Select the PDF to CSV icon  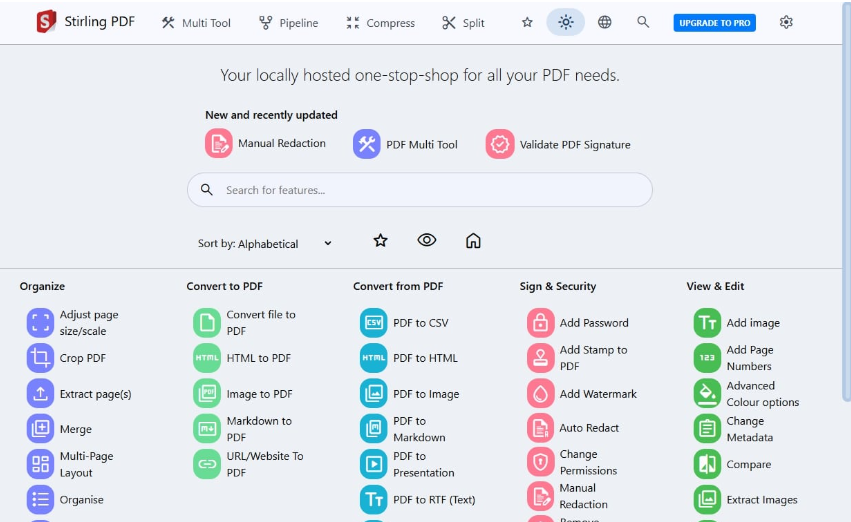(373, 323)
